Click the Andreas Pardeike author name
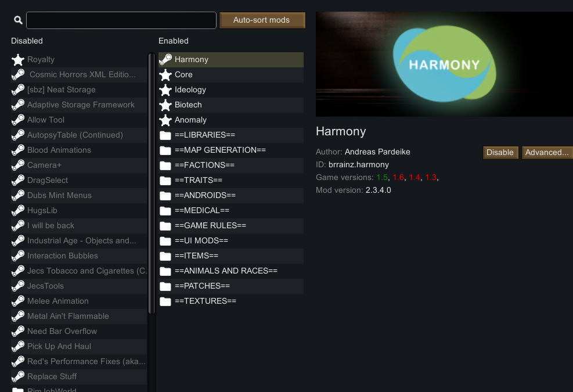 377,152
